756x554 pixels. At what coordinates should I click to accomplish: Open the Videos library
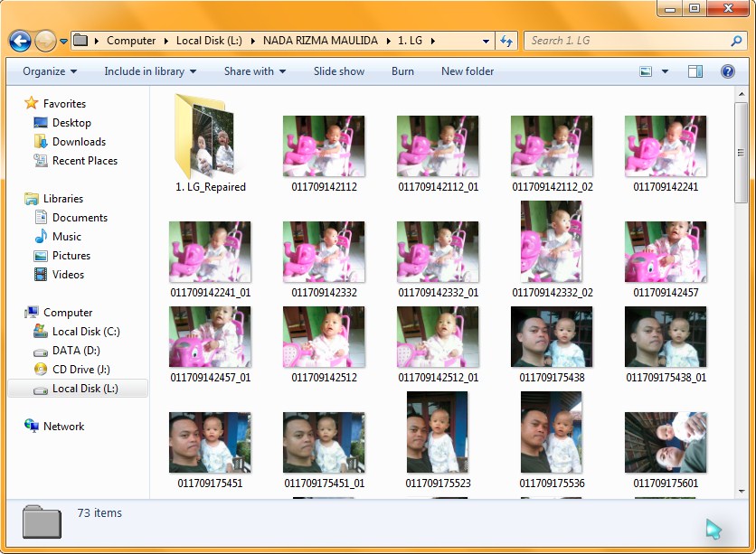pos(68,275)
